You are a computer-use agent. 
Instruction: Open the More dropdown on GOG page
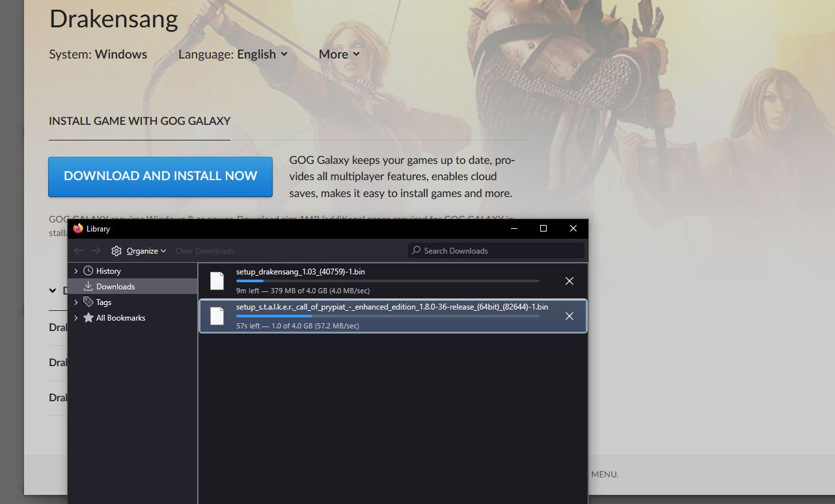click(339, 55)
